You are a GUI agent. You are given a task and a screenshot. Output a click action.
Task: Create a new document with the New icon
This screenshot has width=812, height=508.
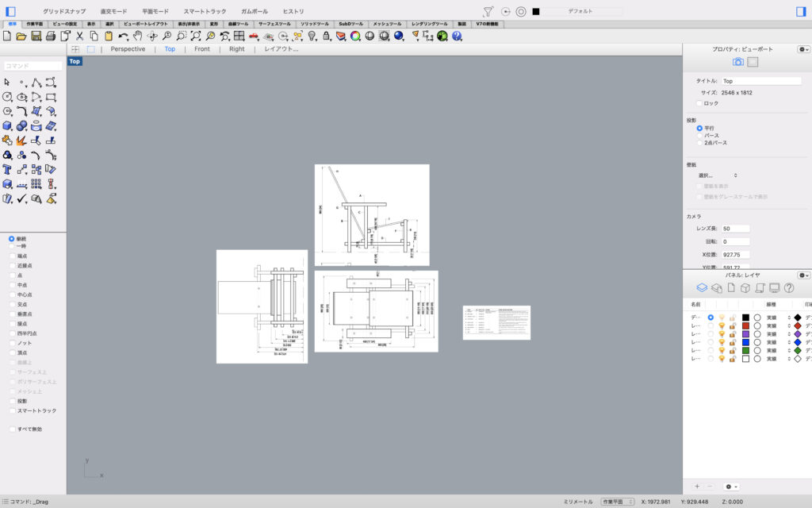[x=6, y=36]
